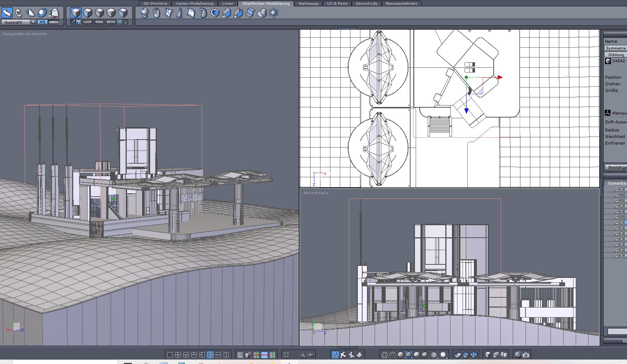The height and width of the screenshot is (364, 627).
Task: Select the arrow selection tool
Action: pos(7,13)
